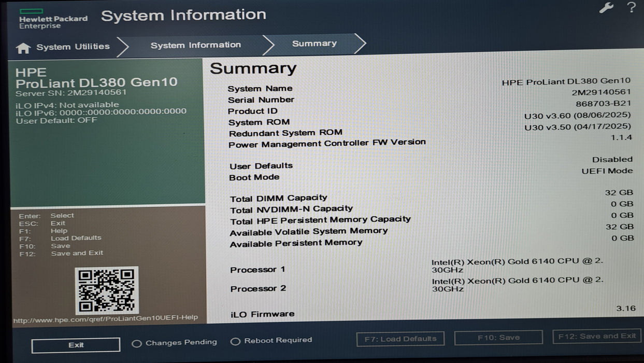Click Boot Mode value UEFI Mode

607,171
